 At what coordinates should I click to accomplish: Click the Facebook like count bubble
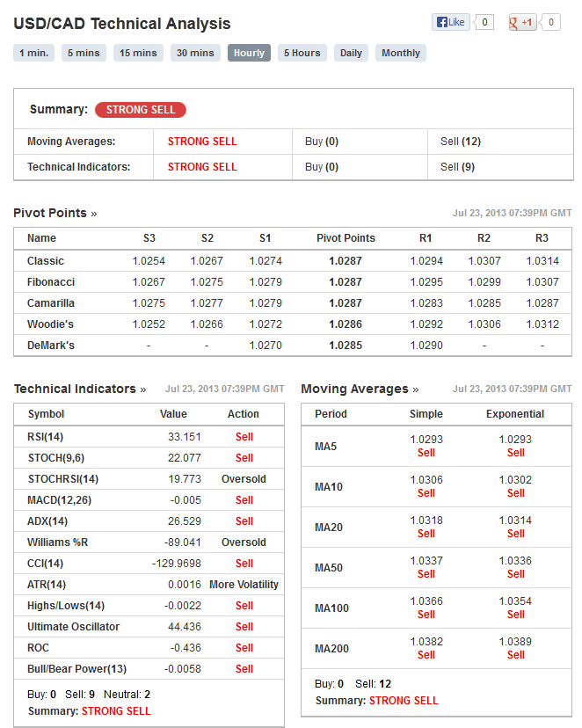[484, 22]
